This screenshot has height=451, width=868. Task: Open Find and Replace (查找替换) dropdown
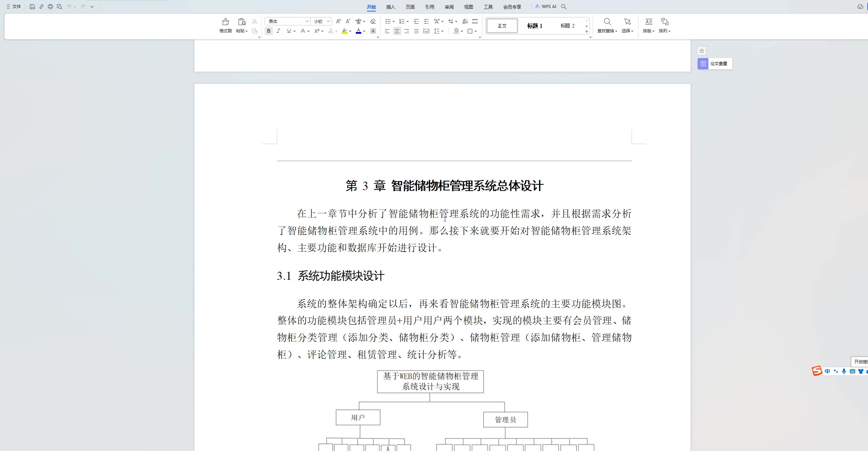(607, 31)
